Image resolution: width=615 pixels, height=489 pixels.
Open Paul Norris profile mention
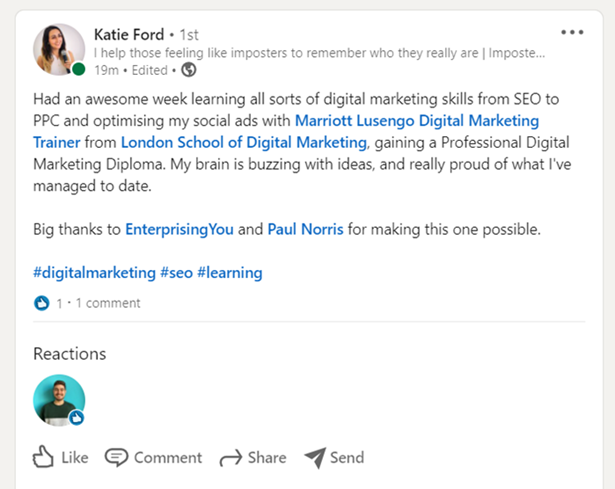305,229
